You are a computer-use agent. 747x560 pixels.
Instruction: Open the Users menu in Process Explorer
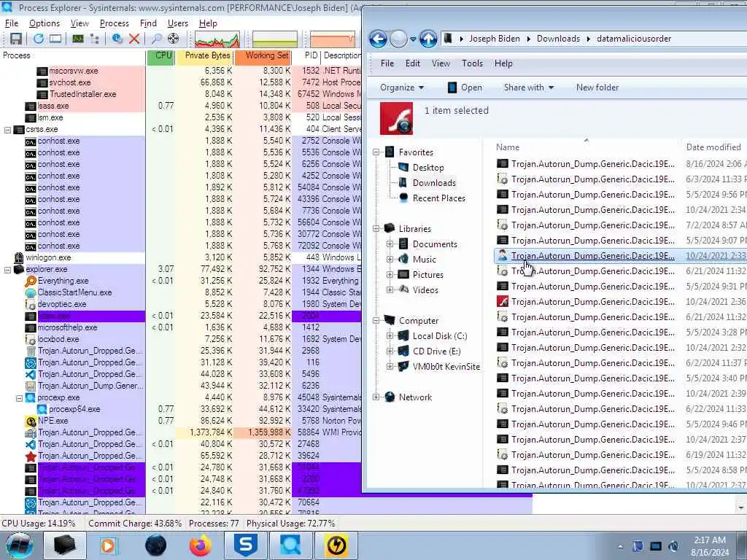tap(178, 23)
